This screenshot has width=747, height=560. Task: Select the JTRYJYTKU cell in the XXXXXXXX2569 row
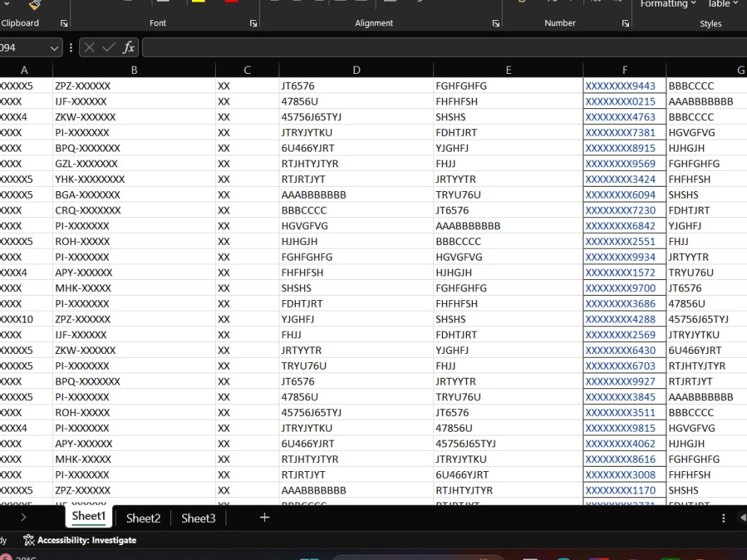(x=707, y=335)
